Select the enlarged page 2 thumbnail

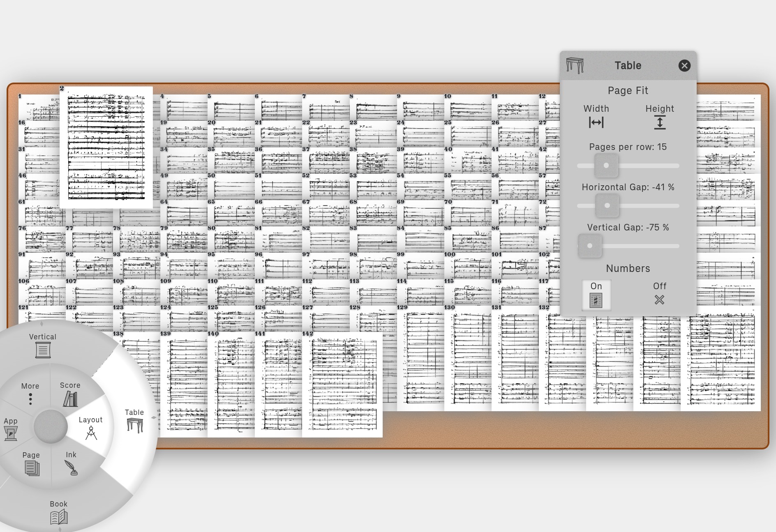(106, 147)
